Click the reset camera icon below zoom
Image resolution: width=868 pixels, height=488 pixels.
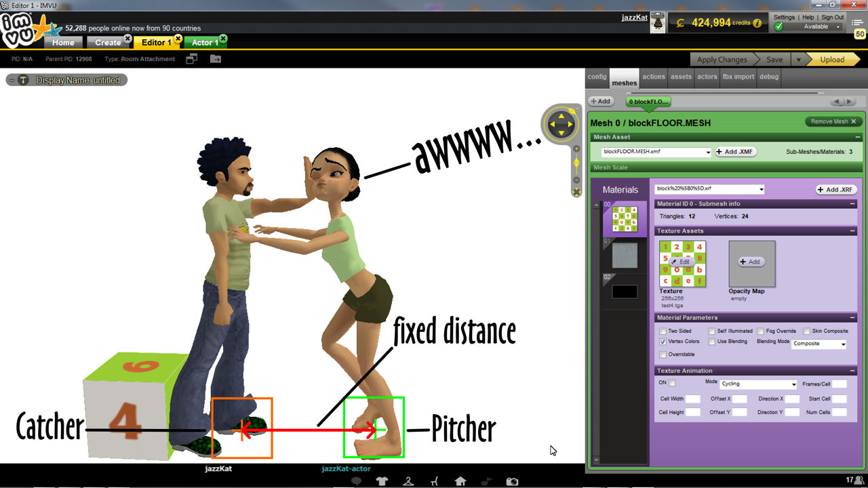click(577, 192)
